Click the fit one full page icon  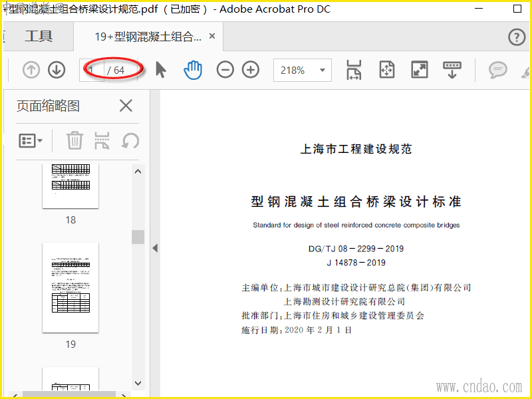[x=387, y=70]
